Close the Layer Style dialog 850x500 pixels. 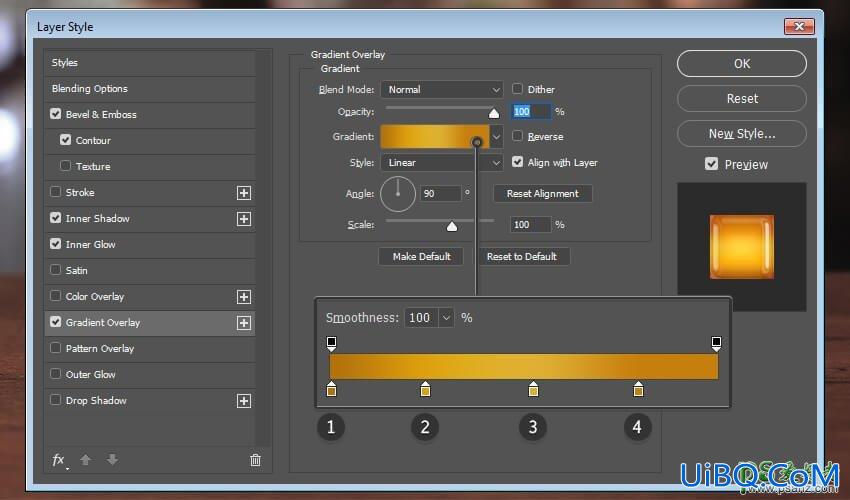point(799,26)
